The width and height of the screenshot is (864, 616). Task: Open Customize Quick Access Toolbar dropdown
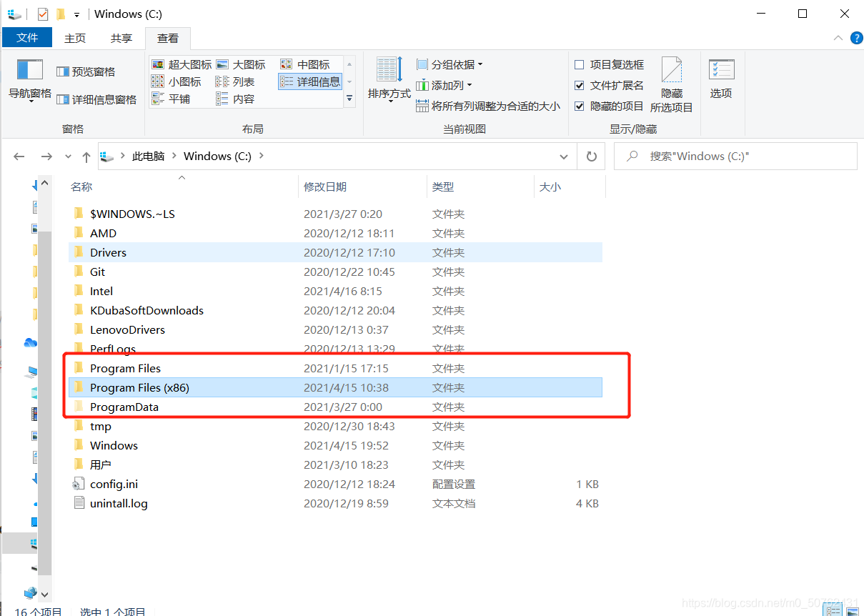76,14
